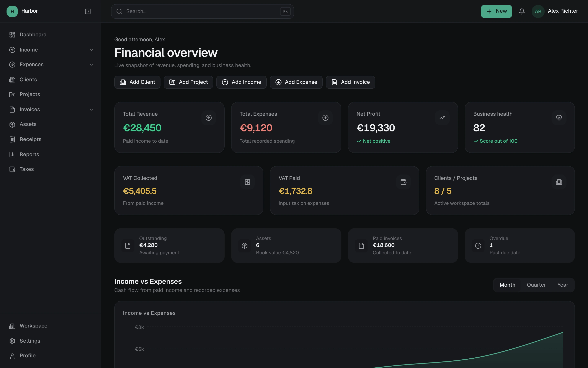
Task: Click the Book value €4,820 text
Action: coord(277,253)
